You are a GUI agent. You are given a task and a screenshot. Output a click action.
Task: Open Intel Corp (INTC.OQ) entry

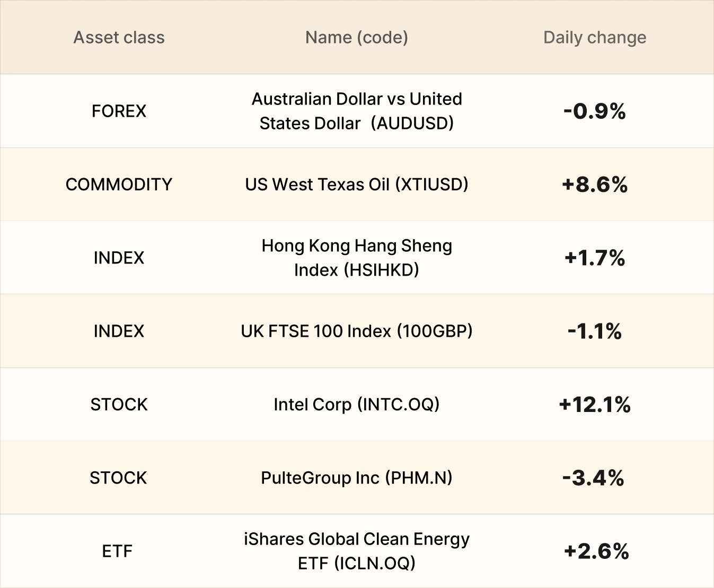[x=357, y=405]
